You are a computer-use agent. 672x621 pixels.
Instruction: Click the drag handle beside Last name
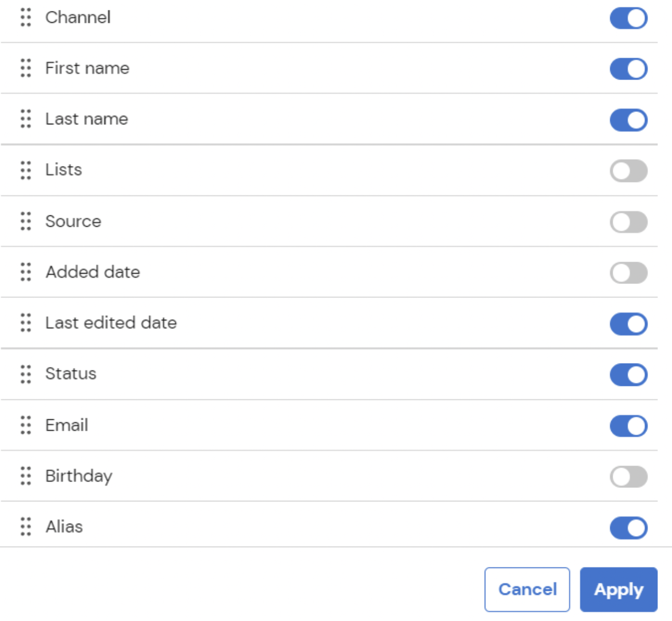(x=25, y=119)
